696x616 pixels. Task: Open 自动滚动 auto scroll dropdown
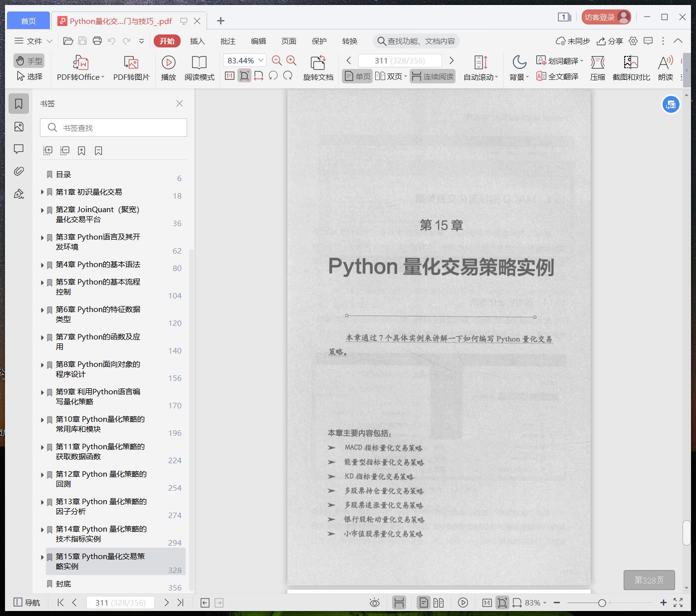tap(480, 68)
